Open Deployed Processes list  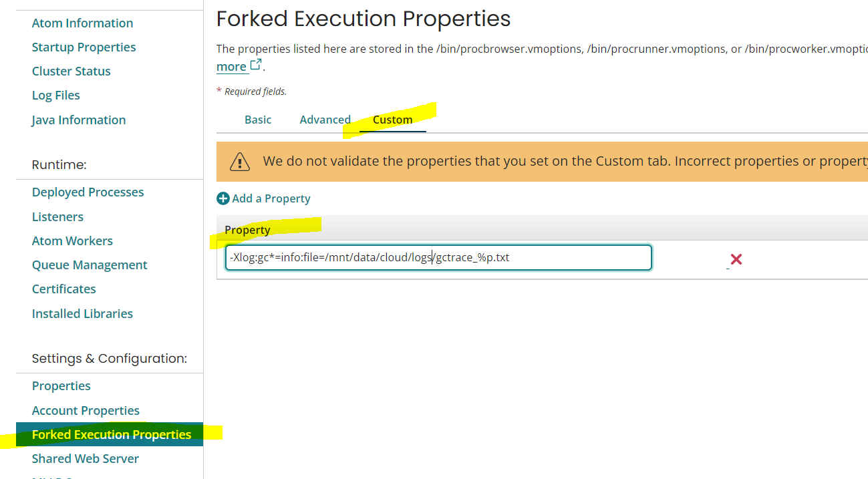88,192
